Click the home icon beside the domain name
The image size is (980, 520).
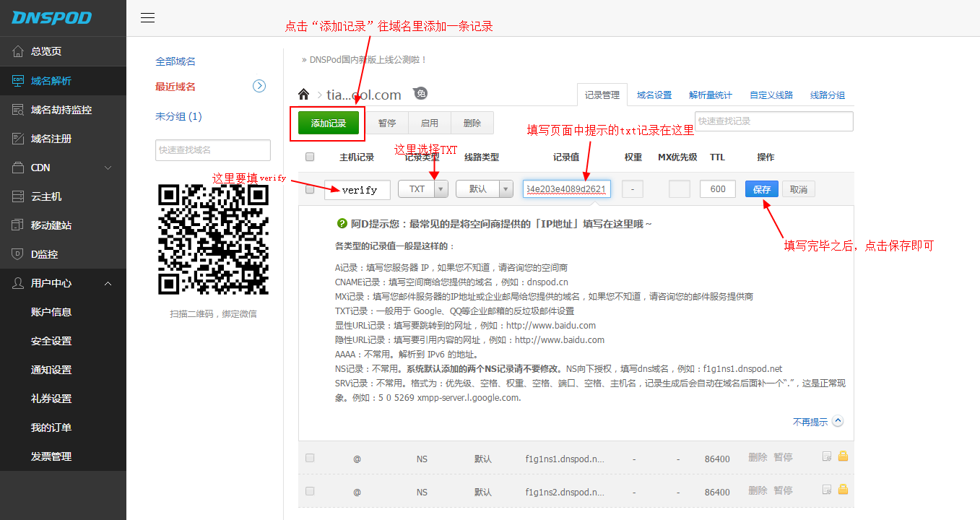coord(304,95)
